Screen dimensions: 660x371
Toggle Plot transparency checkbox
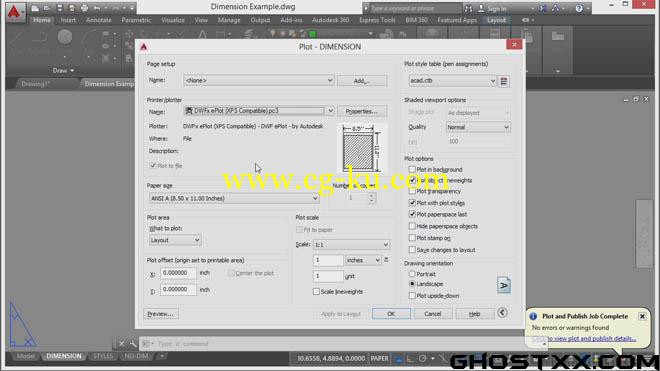(412, 191)
